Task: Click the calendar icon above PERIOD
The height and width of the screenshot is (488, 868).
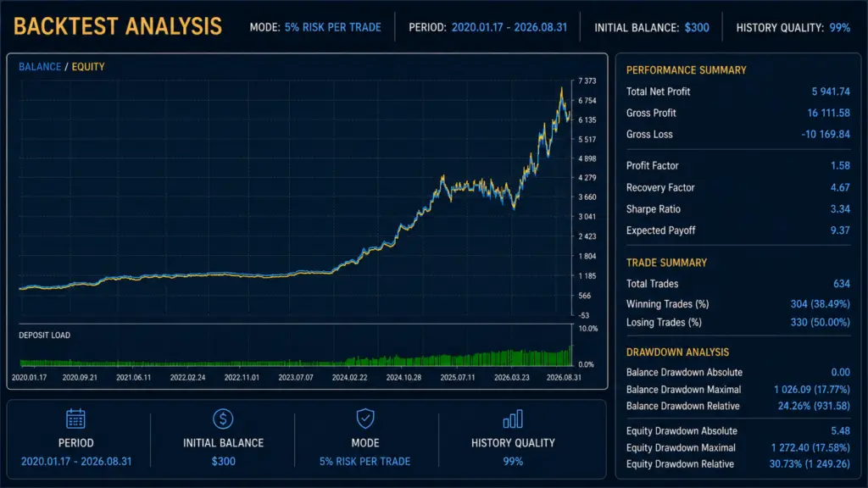Action: point(75,419)
